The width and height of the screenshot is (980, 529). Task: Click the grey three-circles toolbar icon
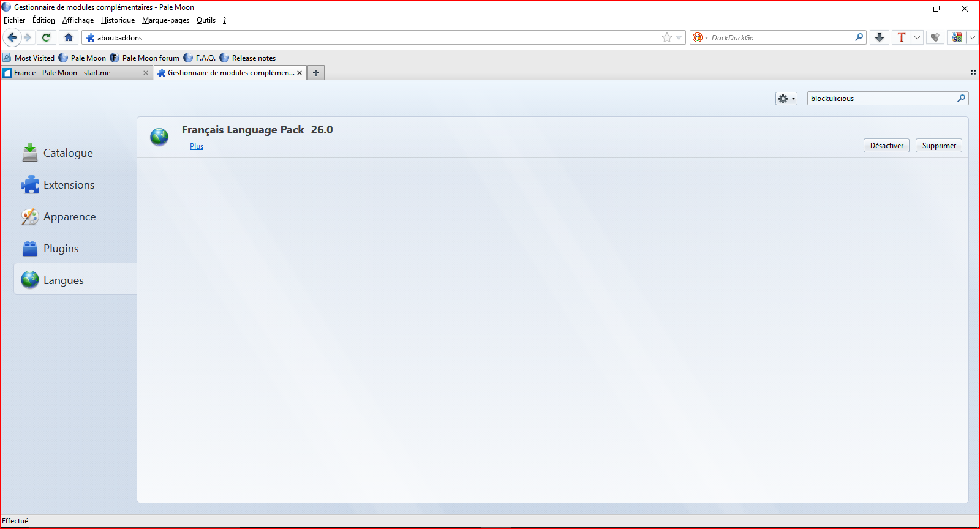[x=935, y=37]
